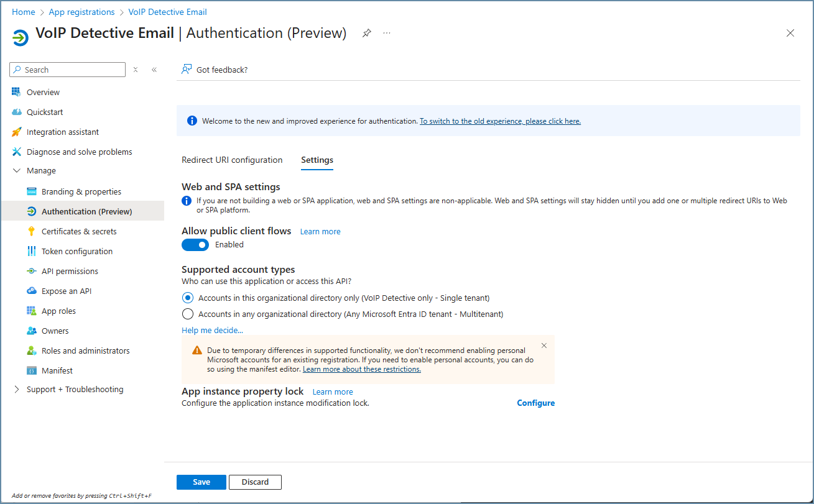Click the info icon in welcome banner
The image size is (814, 504).
pyautogui.click(x=192, y=121)
